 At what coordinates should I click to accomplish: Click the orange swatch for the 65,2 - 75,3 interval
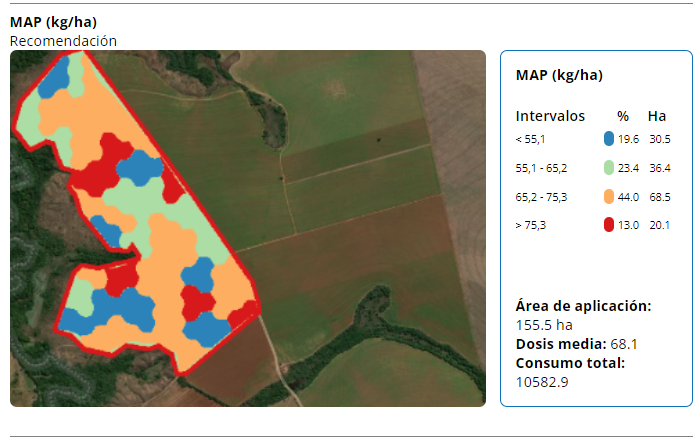pyautogui.click(x=609, y=197)
